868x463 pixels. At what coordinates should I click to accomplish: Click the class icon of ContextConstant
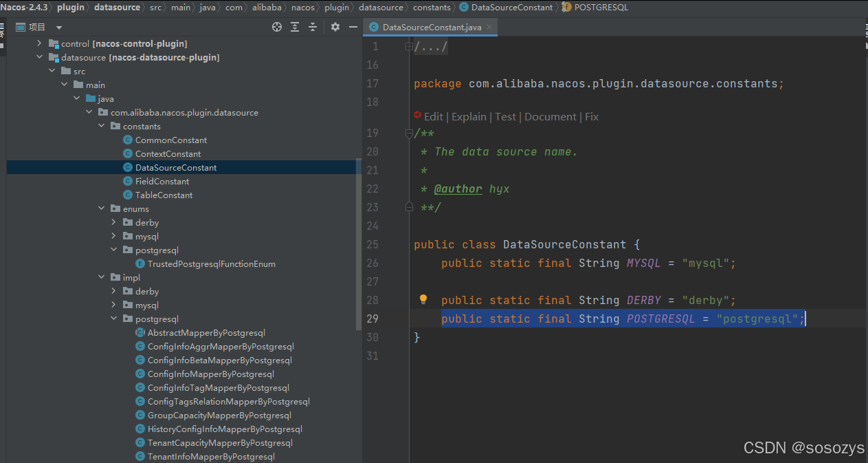pos(128,153)
